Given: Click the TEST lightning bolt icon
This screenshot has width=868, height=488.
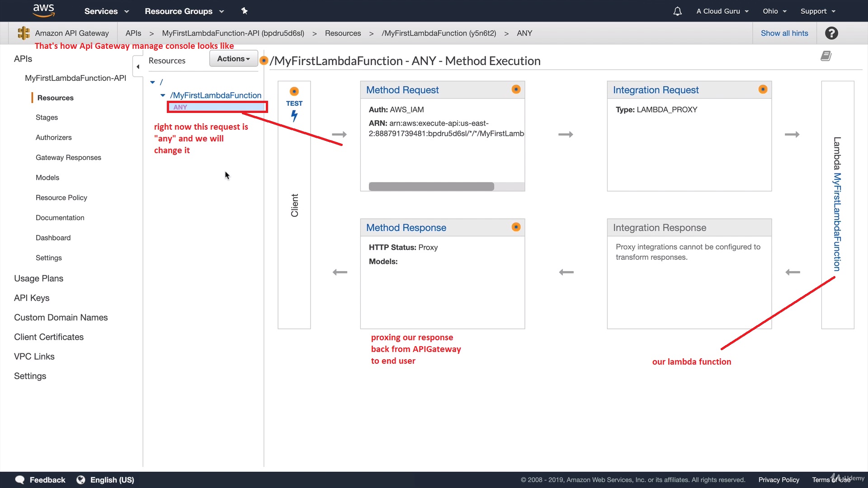Looking at the screenshot, I should point(294,116).
